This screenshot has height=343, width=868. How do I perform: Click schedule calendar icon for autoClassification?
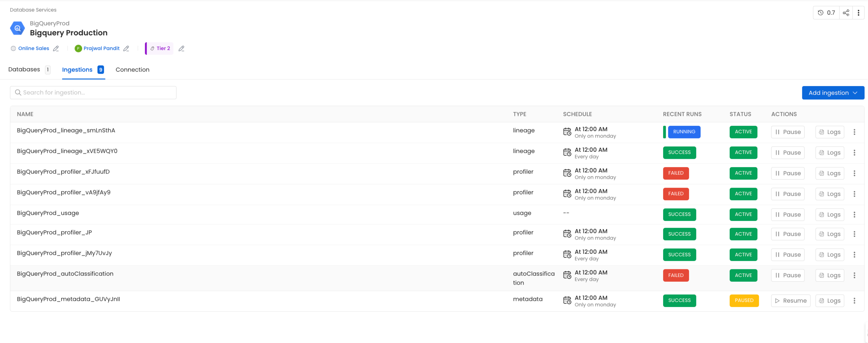[567, 275]
